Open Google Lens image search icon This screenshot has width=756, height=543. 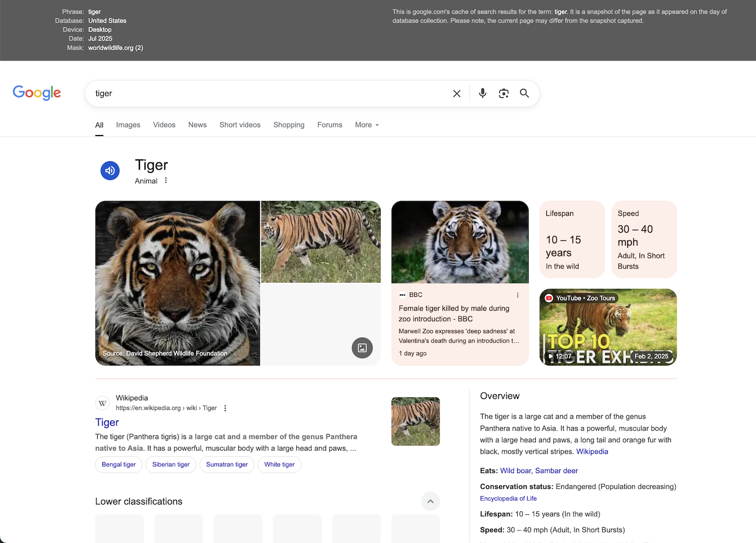pos(503,93)
